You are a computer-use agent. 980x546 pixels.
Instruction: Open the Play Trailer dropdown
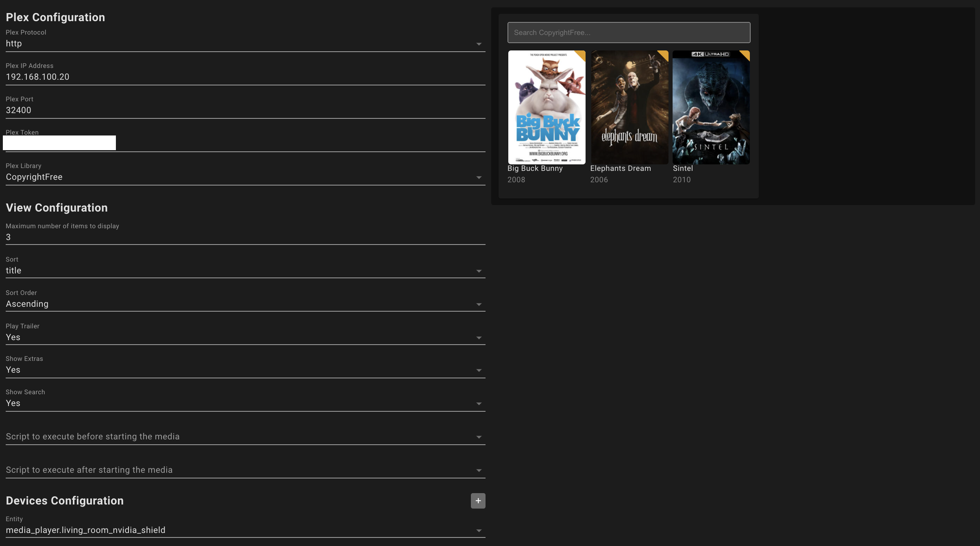click(246, 333)
